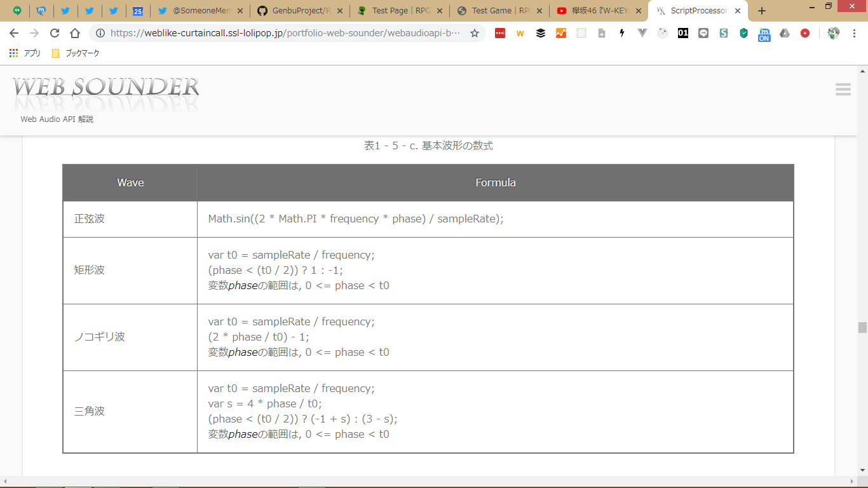
Task: Click the black lightning bolt extension
Action: 622,33
